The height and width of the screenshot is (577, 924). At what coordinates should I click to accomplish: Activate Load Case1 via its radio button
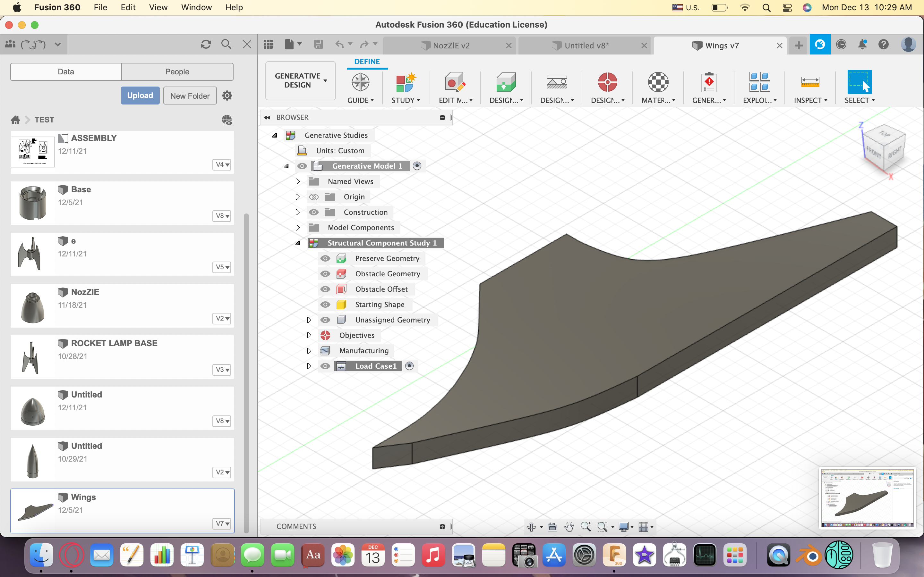tap(410, 365)
